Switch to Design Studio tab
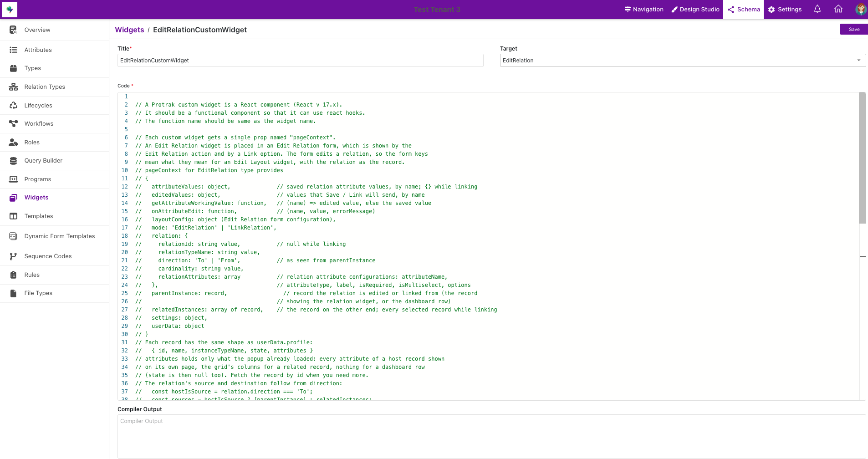 coord(695,10)
